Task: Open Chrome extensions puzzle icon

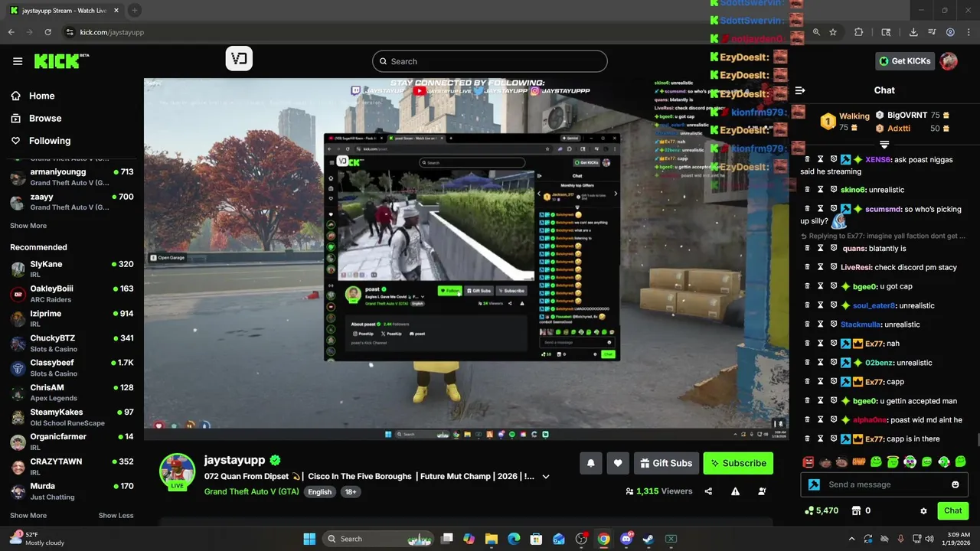Action: tap(858, 32)
